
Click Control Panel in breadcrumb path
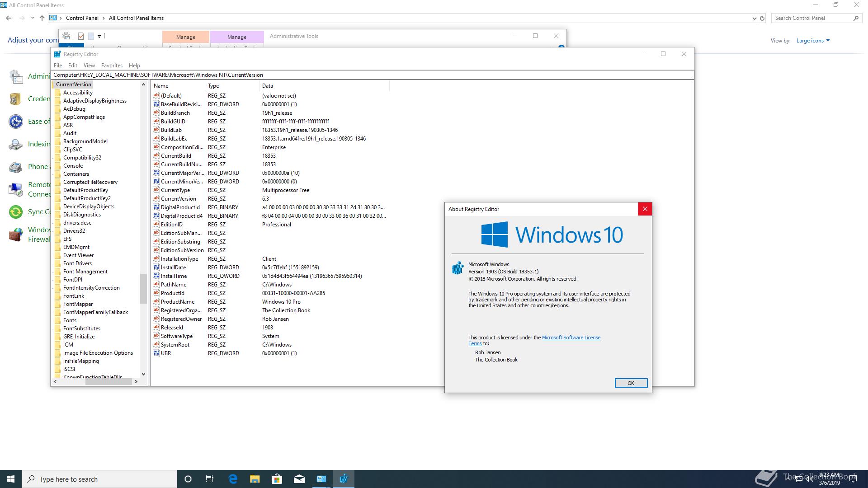click(x=82, y=18)
